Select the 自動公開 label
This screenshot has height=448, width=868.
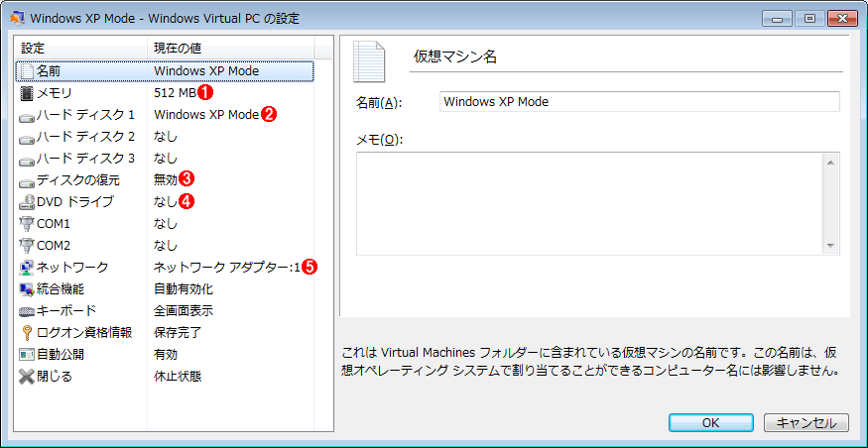coord(61,355)
